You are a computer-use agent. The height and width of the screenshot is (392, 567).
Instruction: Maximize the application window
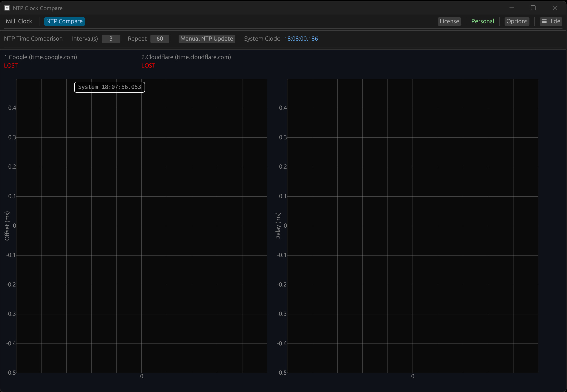pos(533,8)
